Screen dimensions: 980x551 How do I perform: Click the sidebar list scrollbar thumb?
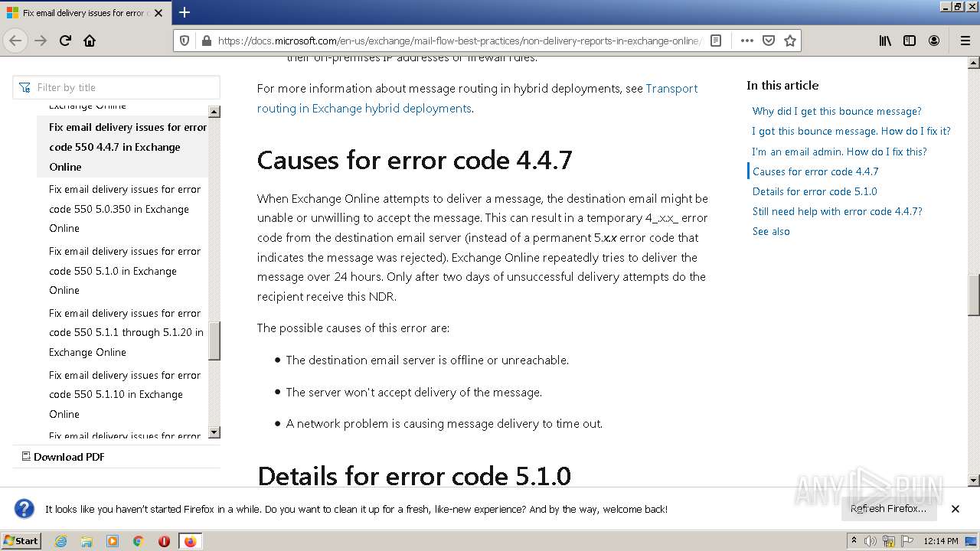[x=214, y=341]
